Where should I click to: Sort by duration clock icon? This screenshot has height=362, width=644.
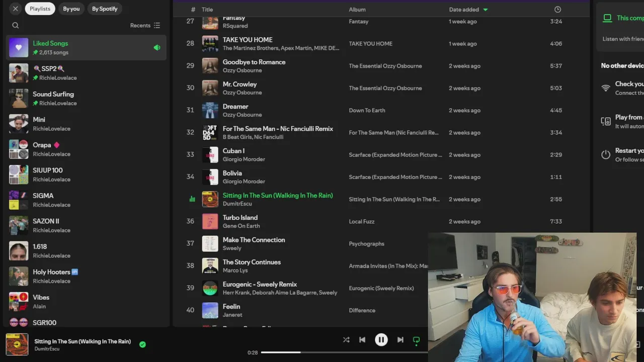[557, 10]
